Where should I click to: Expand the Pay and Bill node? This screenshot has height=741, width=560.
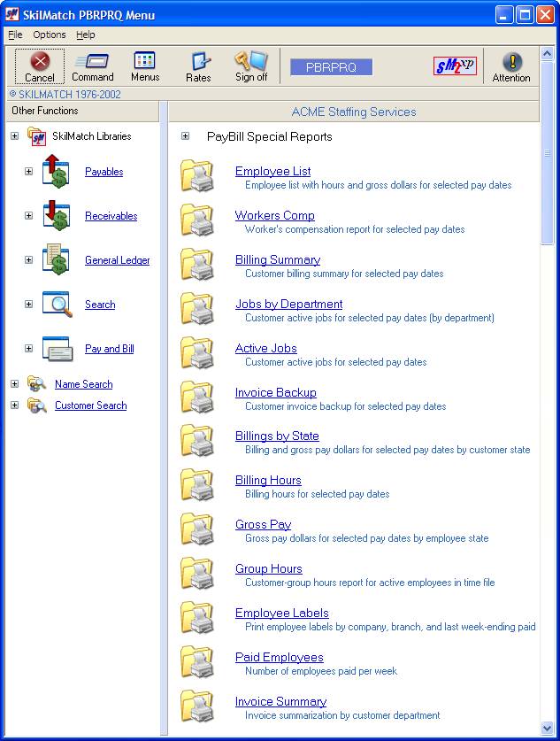(x=29, y=348)
